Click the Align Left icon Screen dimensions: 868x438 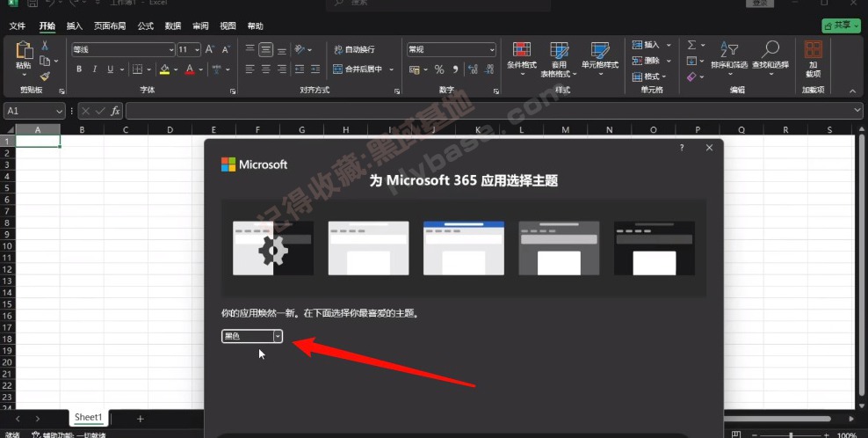[x=250, y=69]
